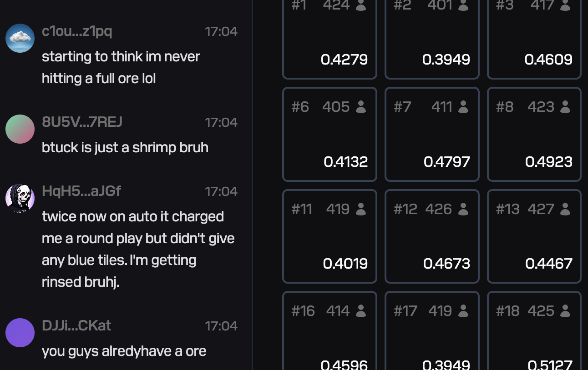Viewport: 588px width, 370px height.
Task: Open the c1ou...z1pq username profile
Action: pyautogui.click(x=77, y=31)
